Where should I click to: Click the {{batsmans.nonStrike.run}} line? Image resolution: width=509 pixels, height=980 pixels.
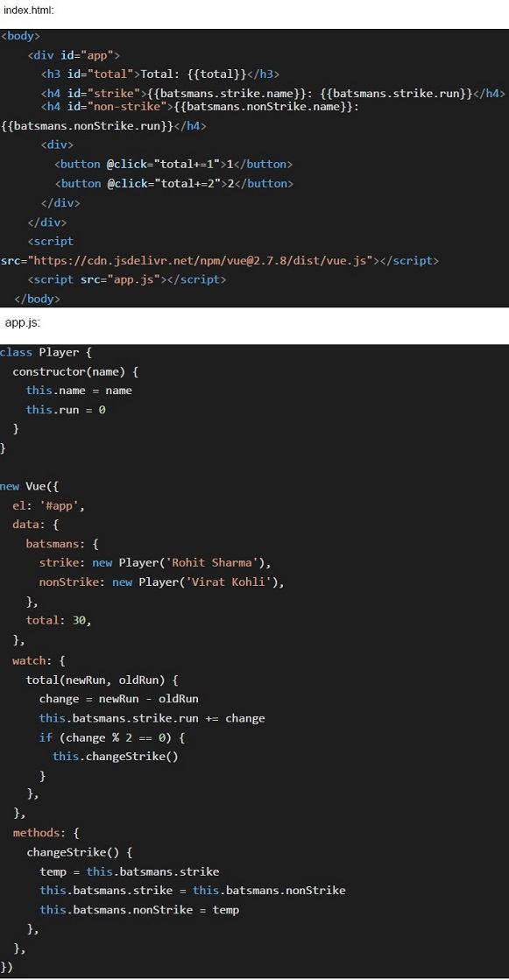(x=103, y=126)
